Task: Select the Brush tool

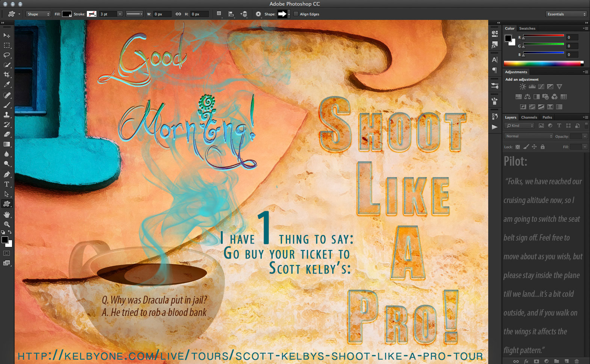Action: point(7,105)
